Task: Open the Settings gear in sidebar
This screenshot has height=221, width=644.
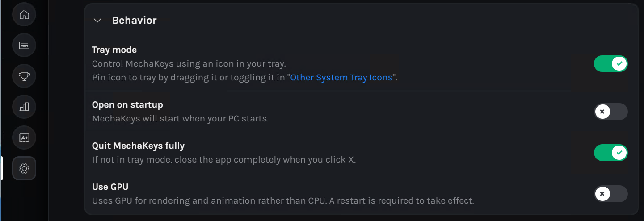Action: [24, 168]
